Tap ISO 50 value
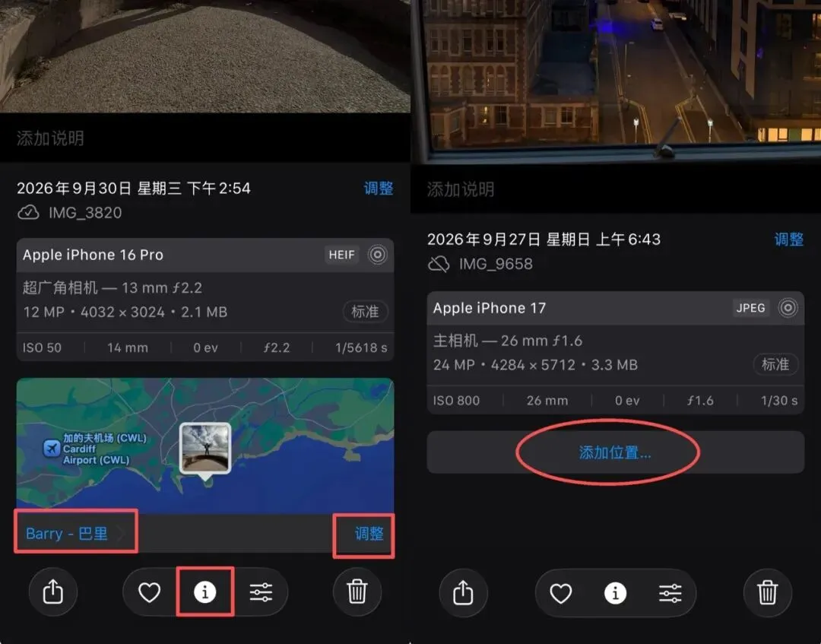 (42, 347)
